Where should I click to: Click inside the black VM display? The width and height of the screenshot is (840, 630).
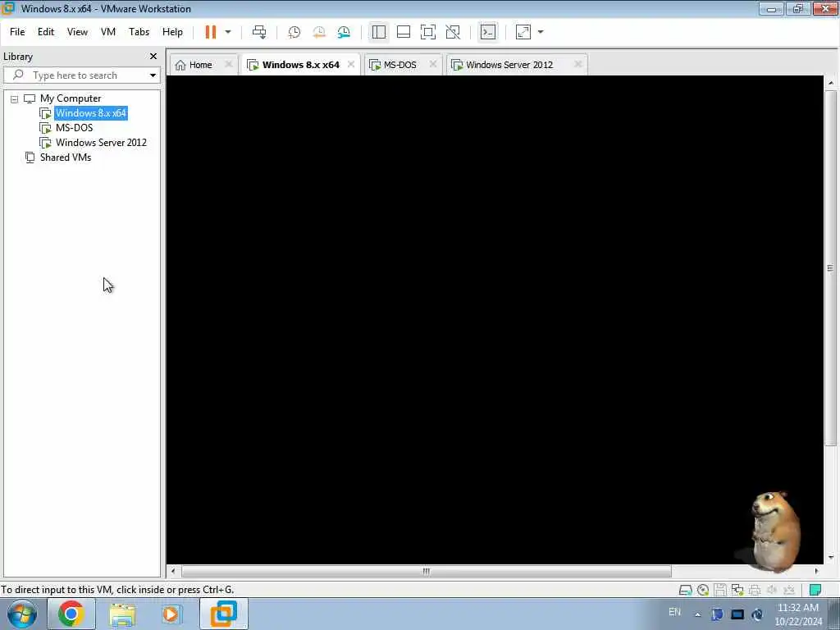[495, 319]
